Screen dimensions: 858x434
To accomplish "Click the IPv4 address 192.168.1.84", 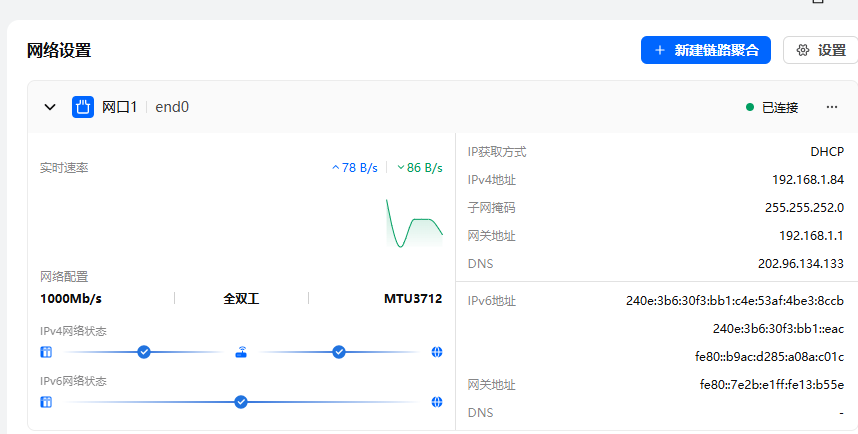I will coord(810,180).
